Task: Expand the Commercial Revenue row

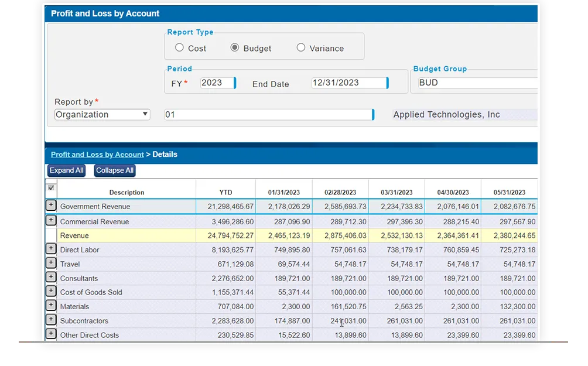Action: [x=51, y=221]
